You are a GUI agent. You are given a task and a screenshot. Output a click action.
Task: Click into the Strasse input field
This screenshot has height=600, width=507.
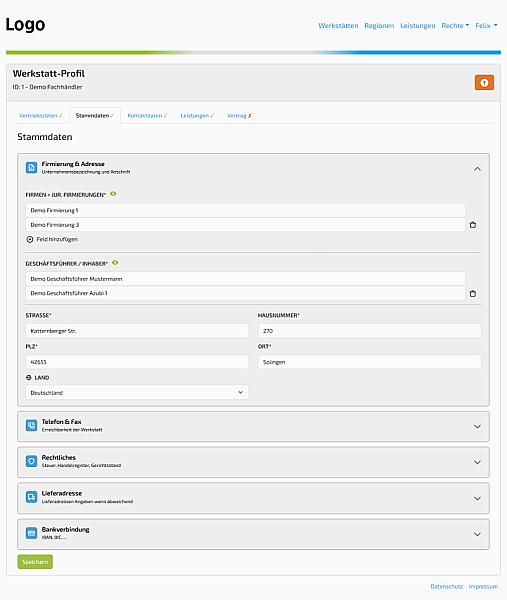(137, 331)
